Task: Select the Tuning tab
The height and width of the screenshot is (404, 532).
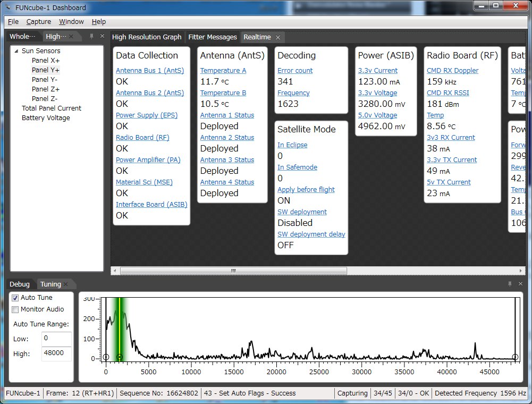Action: [x=50, y=284]
